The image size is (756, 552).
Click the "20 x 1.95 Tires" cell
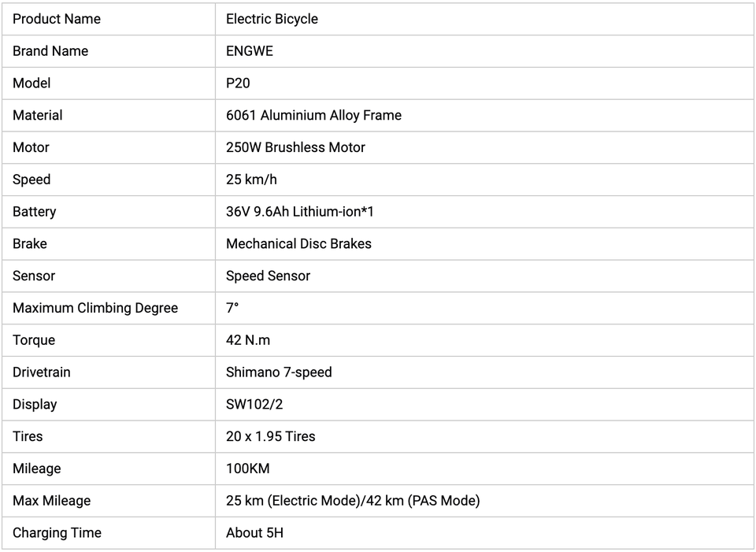(270, 436)
